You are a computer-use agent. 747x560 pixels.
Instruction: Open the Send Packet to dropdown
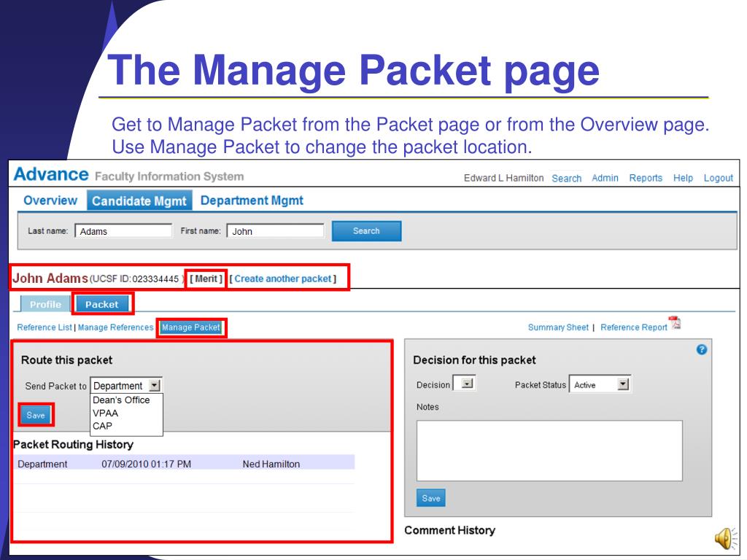pos(125,385)
